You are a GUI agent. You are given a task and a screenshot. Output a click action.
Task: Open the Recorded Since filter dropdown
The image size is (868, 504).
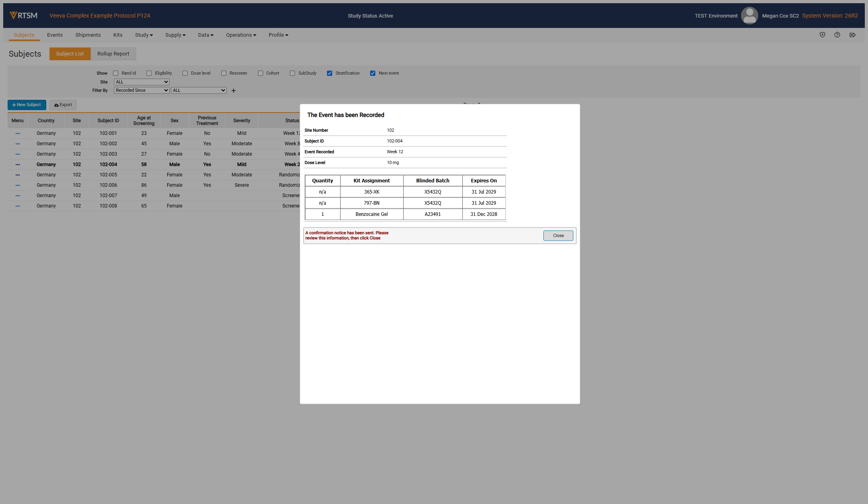point(141,90)
